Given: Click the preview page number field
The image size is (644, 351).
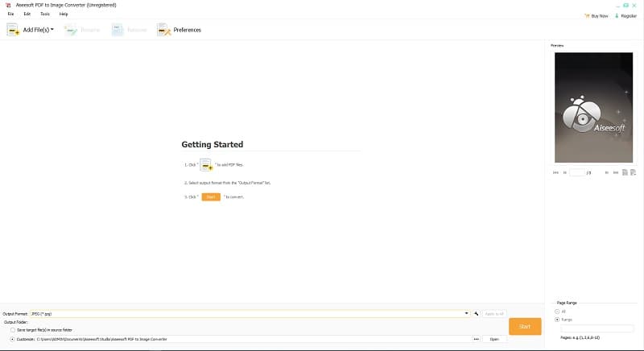Looking at the screenshot, I should 577,173.
